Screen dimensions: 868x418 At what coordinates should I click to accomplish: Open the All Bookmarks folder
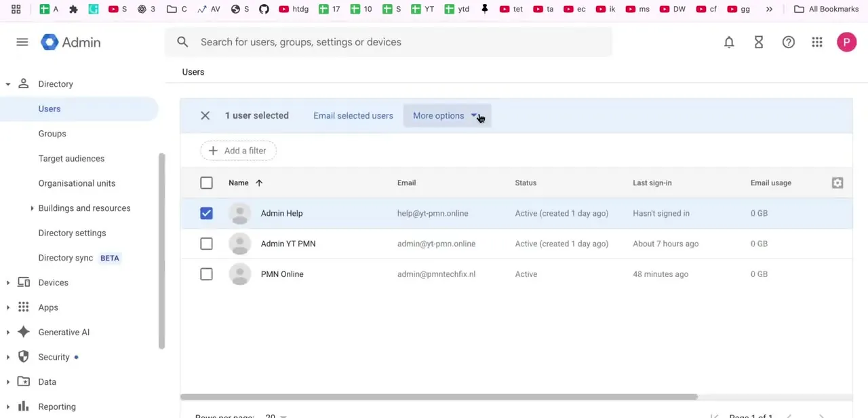[826, 9]
